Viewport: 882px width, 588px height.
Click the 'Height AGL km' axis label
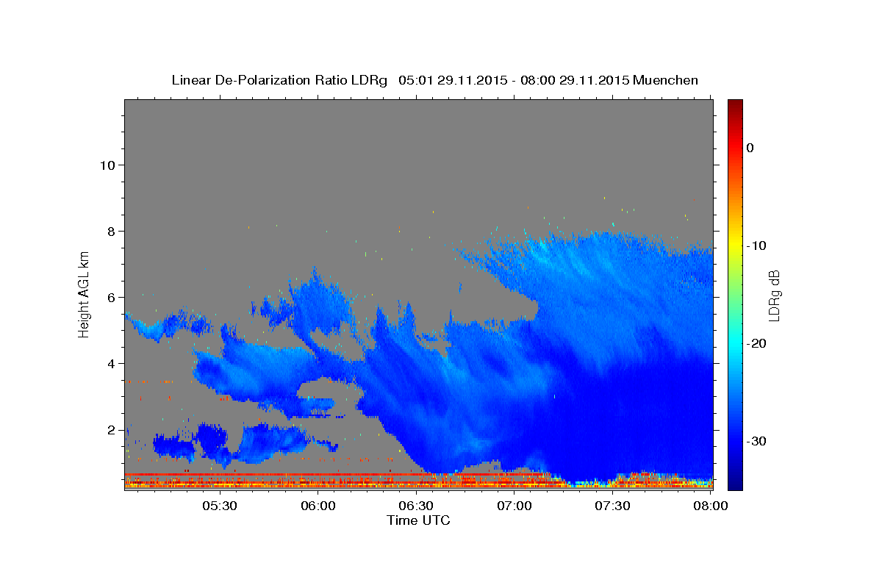pos(85,295)
